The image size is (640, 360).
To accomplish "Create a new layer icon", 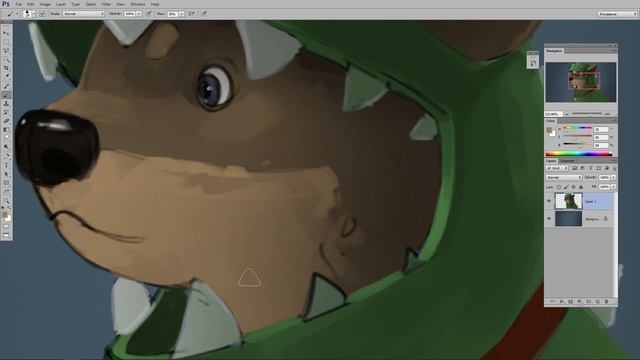I will pos(598,302).
